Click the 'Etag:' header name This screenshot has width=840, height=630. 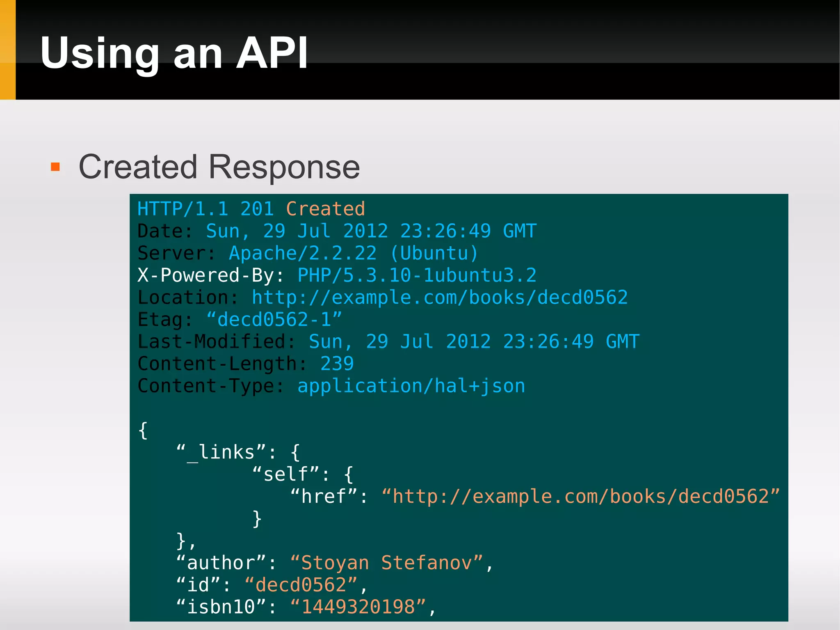pyautogui.click(x=165, y=320)
